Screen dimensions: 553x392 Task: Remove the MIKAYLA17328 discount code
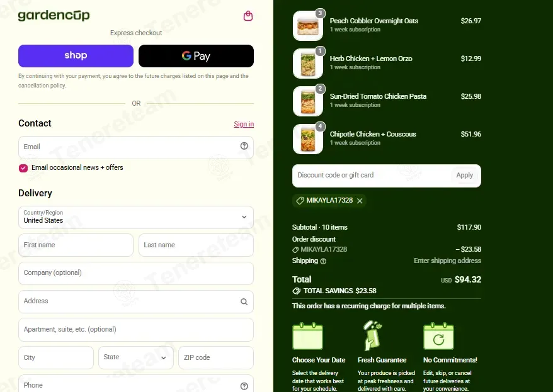[360, 201]
